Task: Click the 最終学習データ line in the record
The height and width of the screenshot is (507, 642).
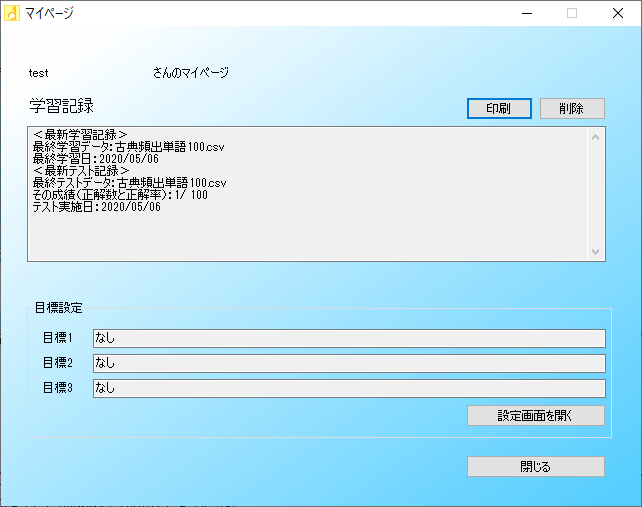Action: [x=129, y=146]
